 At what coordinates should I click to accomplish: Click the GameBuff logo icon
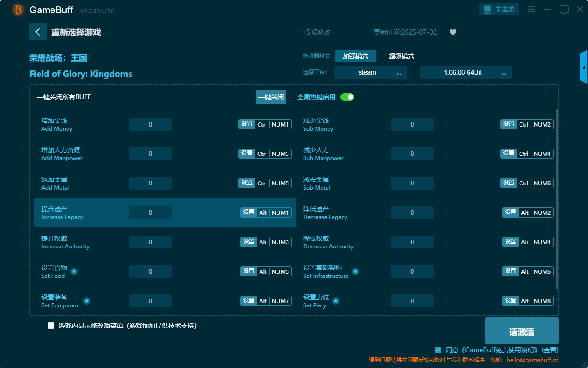[18, 10]
